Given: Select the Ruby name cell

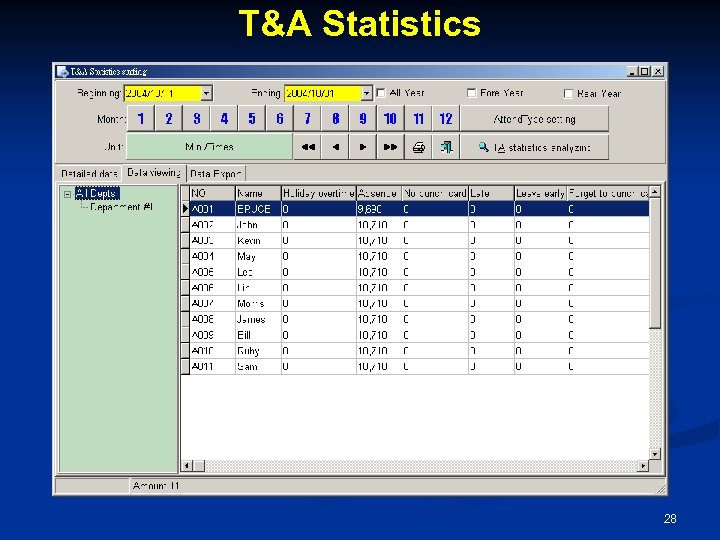Looking at the screenshot, I should pos(258,351).
